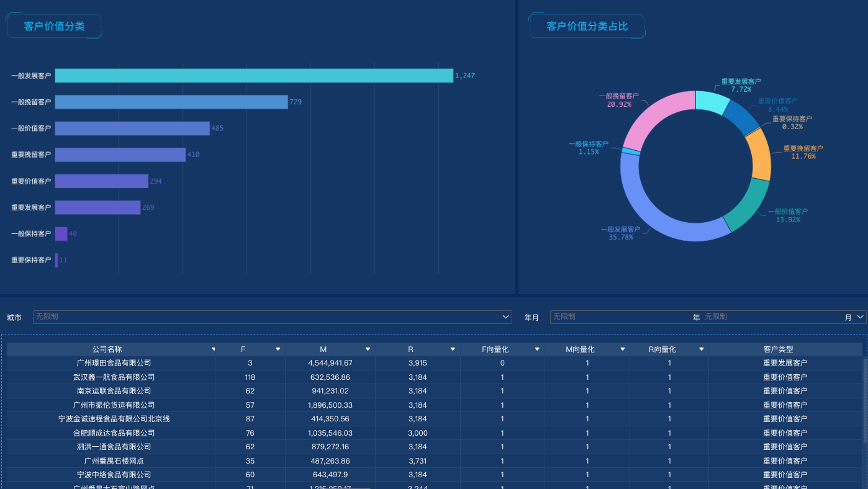Click the M value 1,896,500.33
868x489 pixels.
click(330, 405)
